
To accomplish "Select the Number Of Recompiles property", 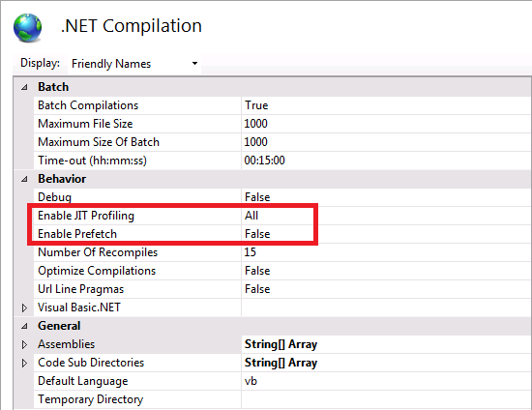I will (x=98, y=252).
